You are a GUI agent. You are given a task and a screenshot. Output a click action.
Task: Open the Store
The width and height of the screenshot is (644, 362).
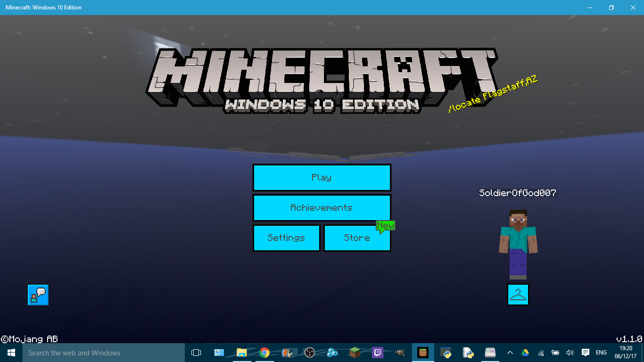coord(357,238)
